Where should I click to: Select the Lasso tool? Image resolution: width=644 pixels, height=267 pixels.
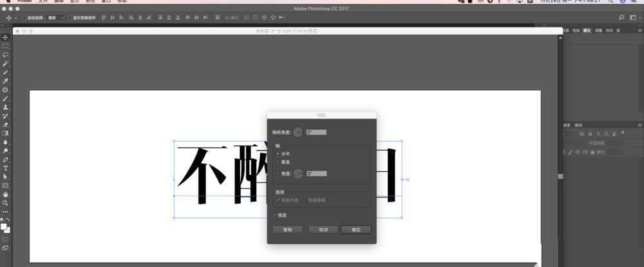click(6, 55)
